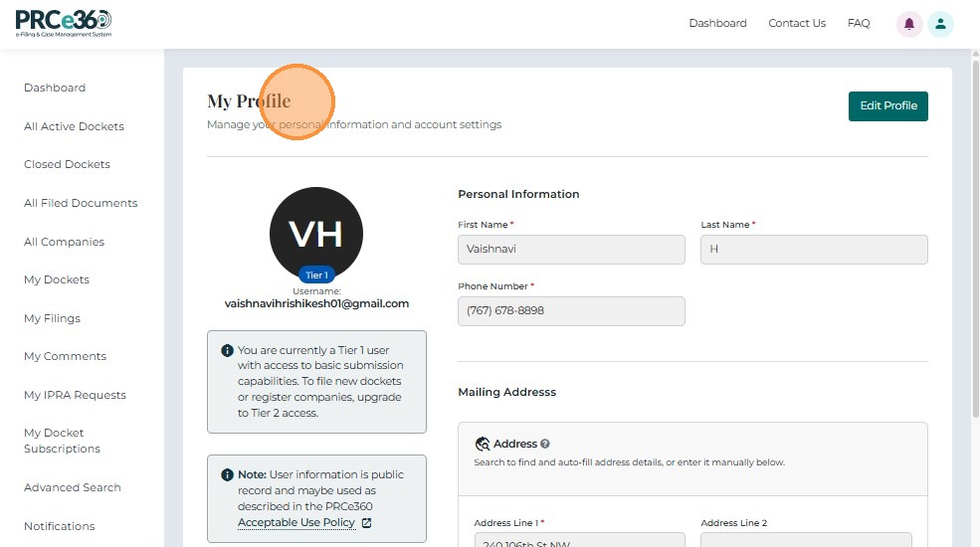Screen dimensions: 980x547
Task: Click the address search icon
Action: coord(483,444)
